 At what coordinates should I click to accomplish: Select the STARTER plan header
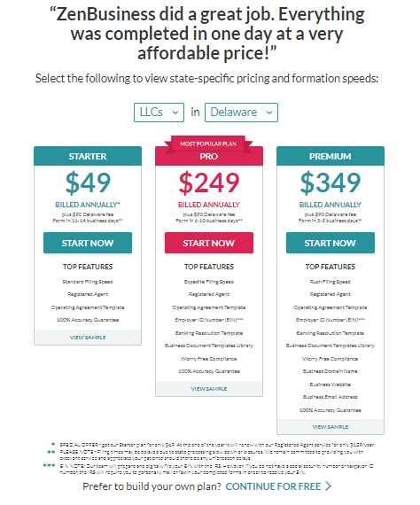88,156
